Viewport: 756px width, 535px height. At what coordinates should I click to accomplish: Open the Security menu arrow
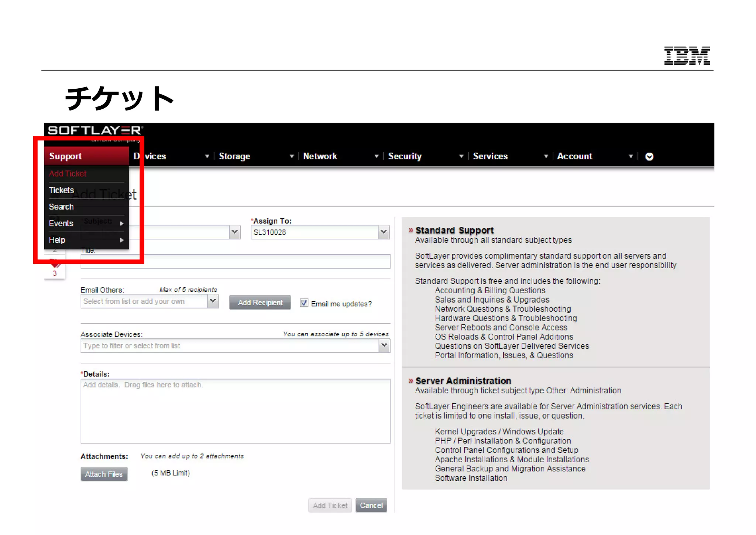tap(461, 156)
